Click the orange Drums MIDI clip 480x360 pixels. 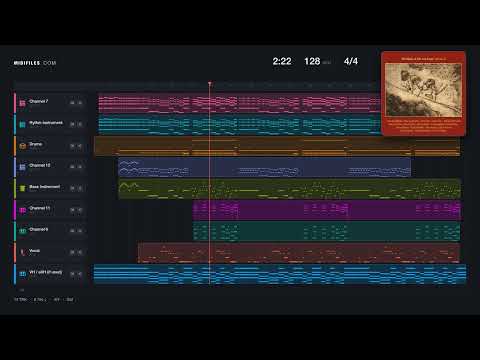(277, 146)
